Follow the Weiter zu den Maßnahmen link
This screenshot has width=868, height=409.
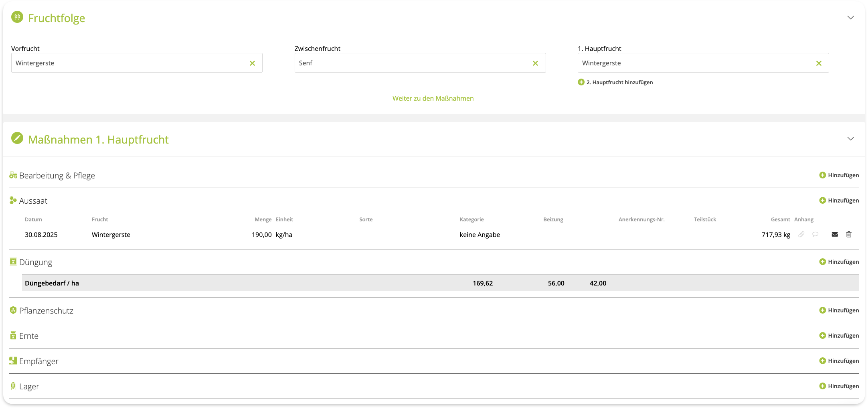[433, 98]
